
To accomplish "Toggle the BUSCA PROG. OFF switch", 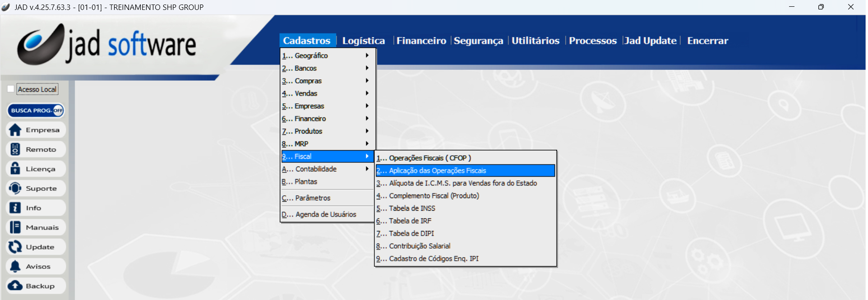I will tap(36, 111).
